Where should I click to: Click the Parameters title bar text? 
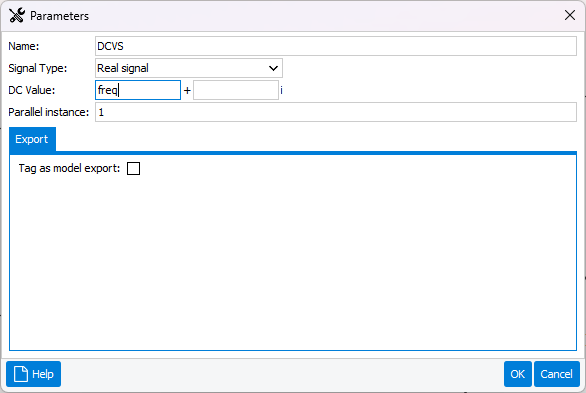[x=59, y=16]
